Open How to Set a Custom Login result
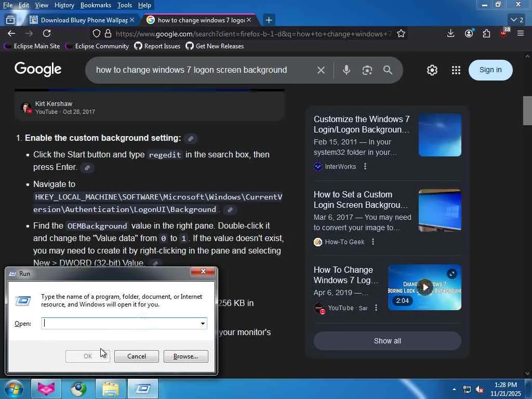The width and height of the screenshot is (532, 399). pos(361,199)
